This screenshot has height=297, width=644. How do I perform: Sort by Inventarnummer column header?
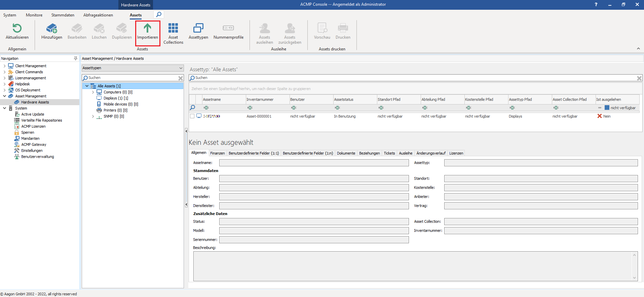(267, 99)
